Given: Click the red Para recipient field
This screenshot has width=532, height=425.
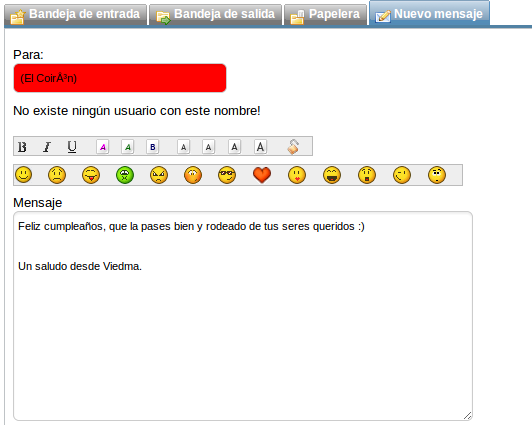Looking at the screenshot, I should coord(120,78).
